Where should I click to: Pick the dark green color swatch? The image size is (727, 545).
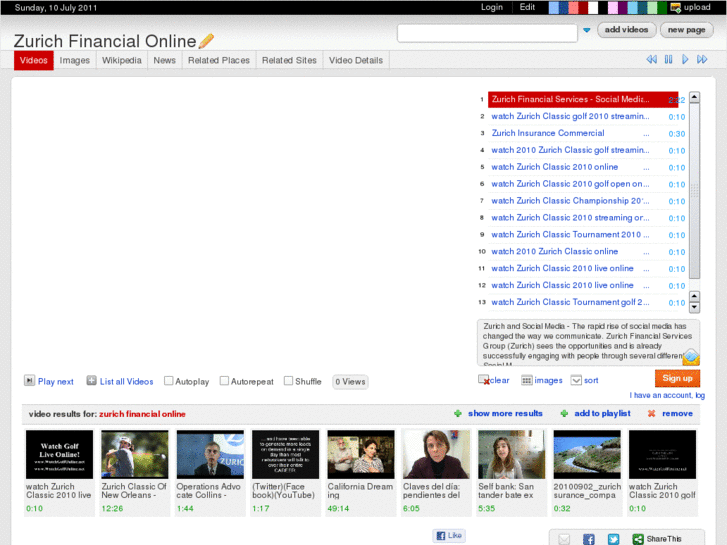(x=662, y=7)
